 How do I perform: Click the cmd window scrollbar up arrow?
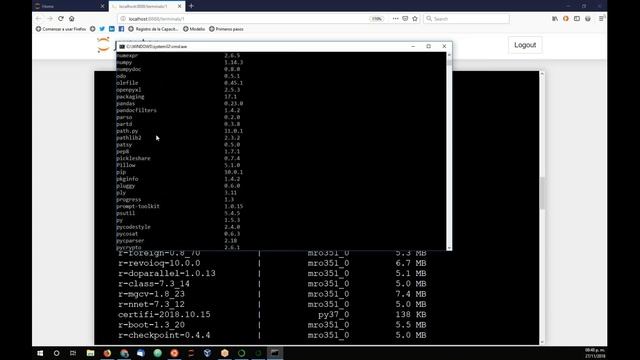tap(449, 55)
